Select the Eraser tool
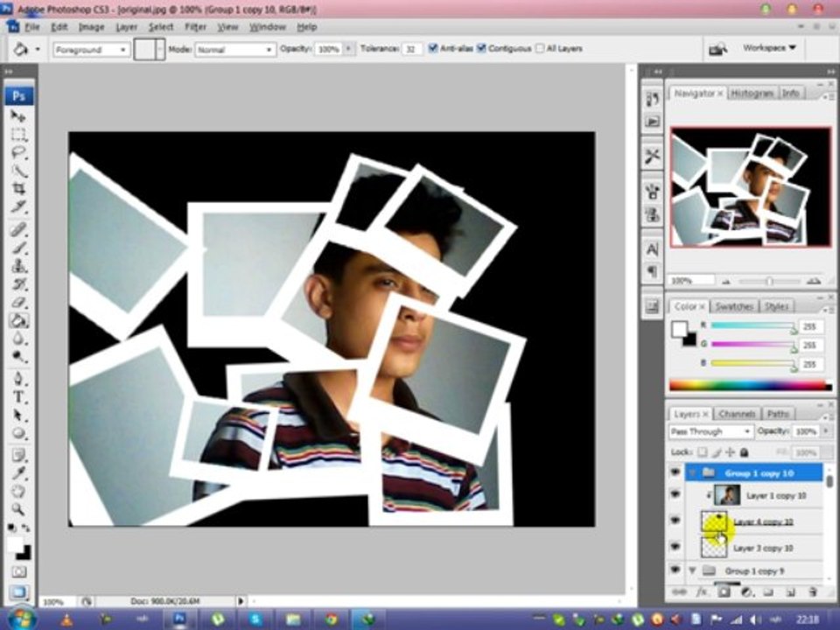Image resolution: width=840 pixels, height=630 pixels. [x=18, y=302]
